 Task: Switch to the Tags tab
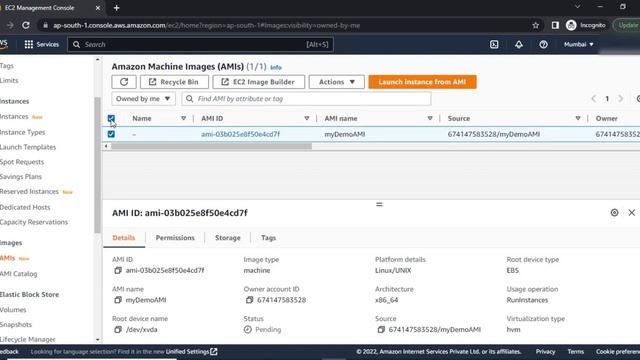[269, 238]
